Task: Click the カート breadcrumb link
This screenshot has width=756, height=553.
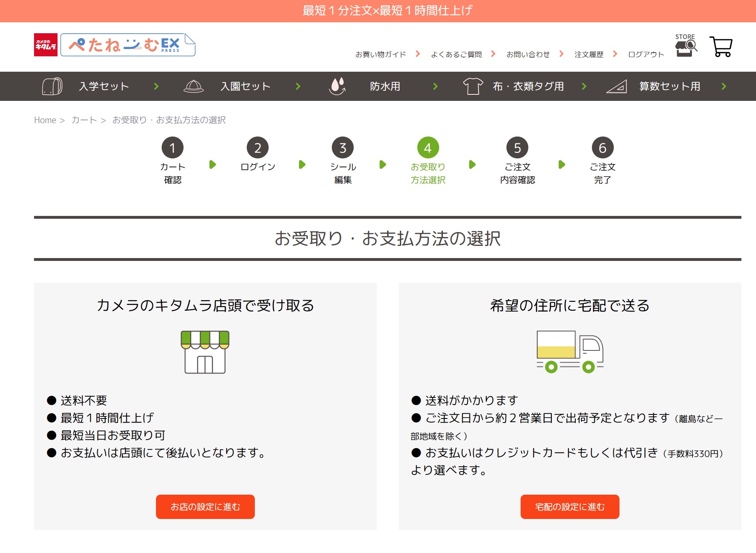Action: [84, 120]
